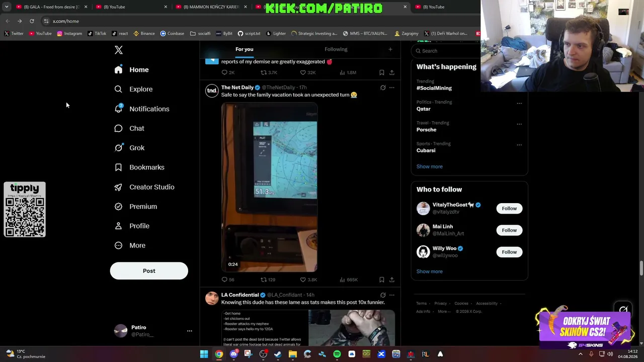Click Grok icon on LA Confidential post
The image size is (644, 362).
coord(383,295)
